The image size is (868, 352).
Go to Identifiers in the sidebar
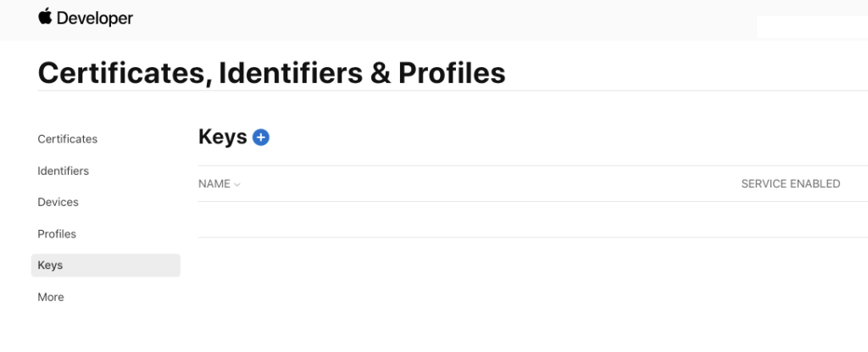(x=64, y=170)
